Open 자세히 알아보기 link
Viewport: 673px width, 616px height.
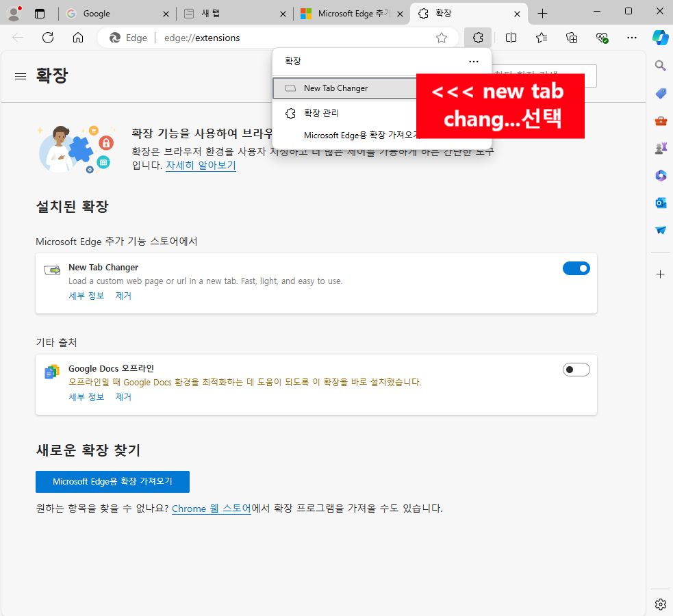201,165
